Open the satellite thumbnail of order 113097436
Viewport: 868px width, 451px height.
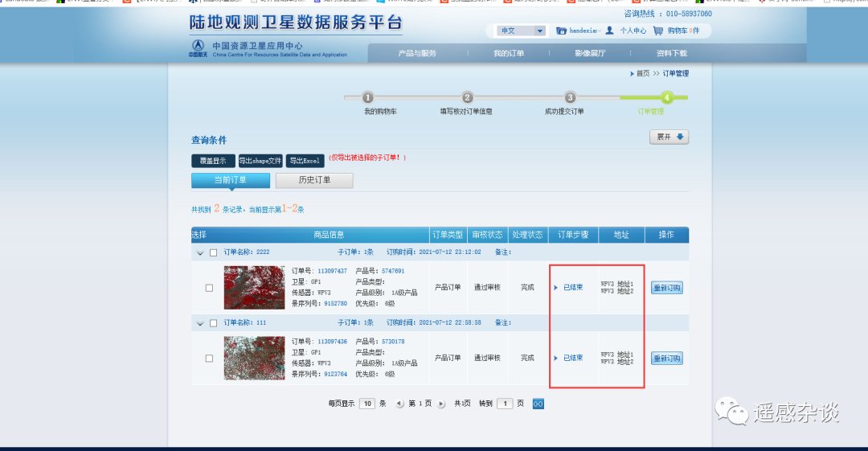[254, 358]
